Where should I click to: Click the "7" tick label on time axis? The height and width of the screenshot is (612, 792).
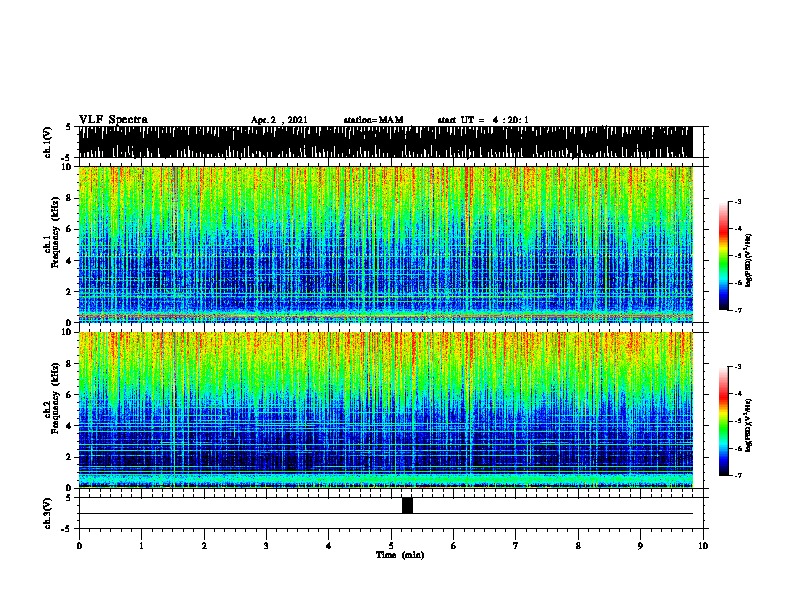pyautogui.click(x=516, y=546)
